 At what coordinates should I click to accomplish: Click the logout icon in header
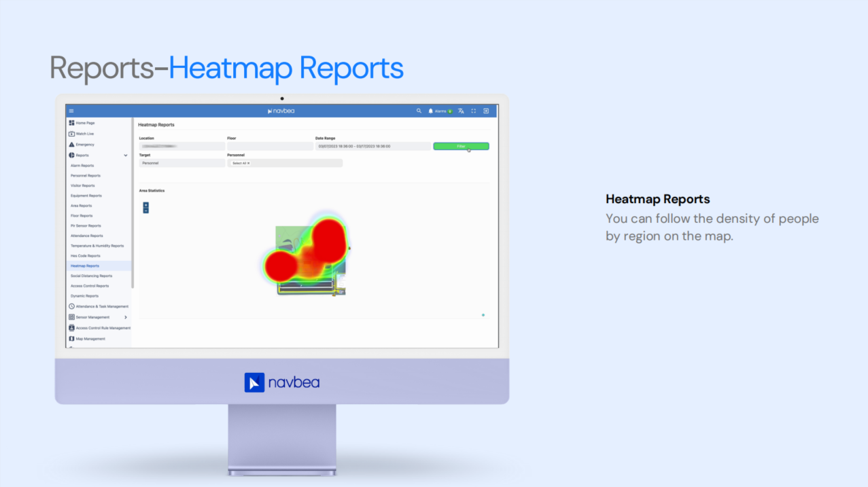point(486,111)
